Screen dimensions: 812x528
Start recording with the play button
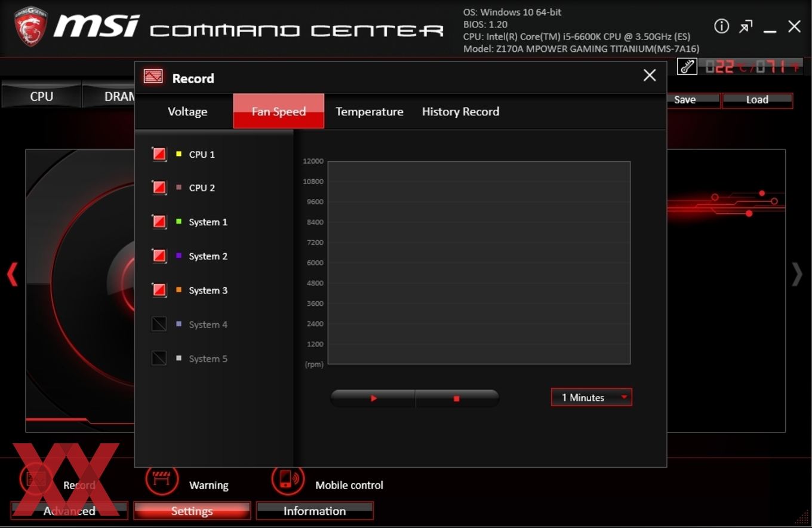coord(373,398)
